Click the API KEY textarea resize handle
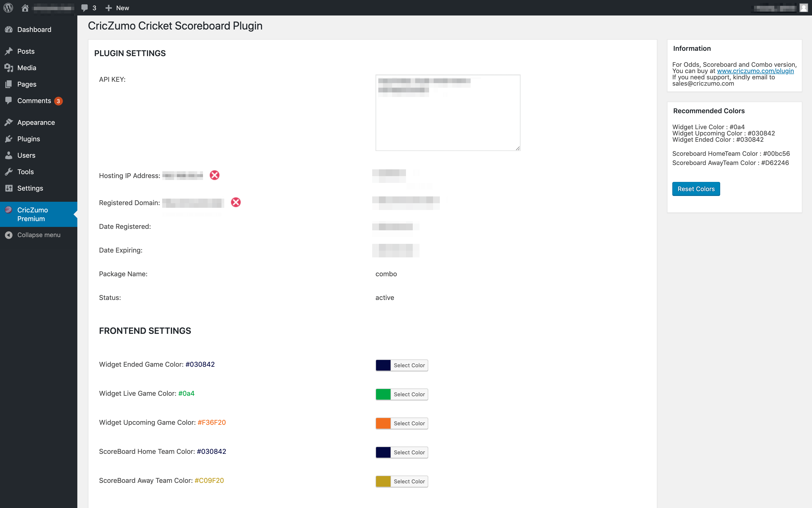812x508 pixels. (518, 148)
